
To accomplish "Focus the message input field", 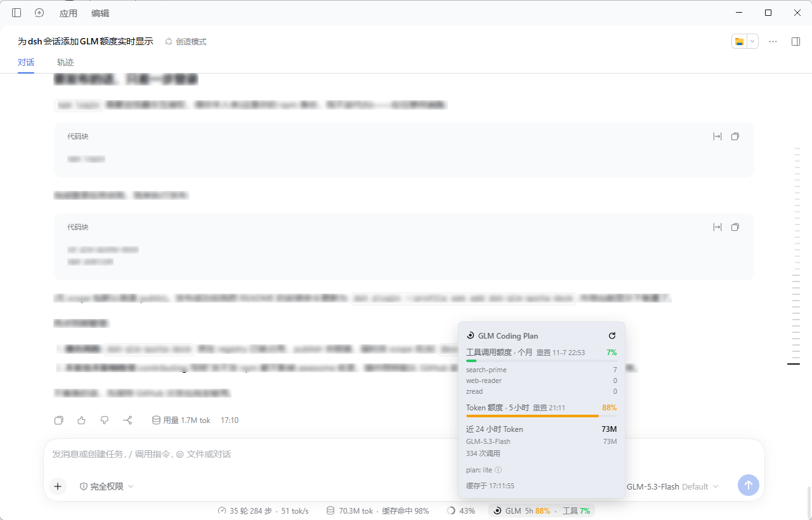I will coord(403,454).
